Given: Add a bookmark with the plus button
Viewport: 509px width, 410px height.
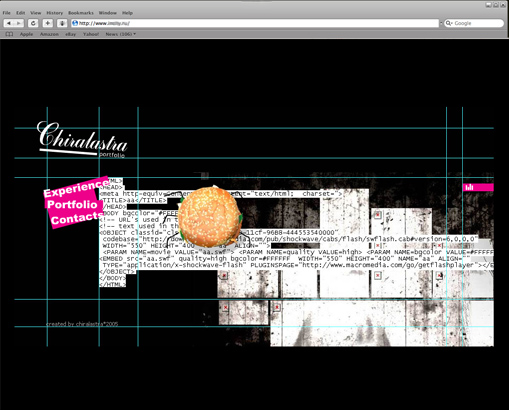Looking at the screenshot, I should [48, 23].
